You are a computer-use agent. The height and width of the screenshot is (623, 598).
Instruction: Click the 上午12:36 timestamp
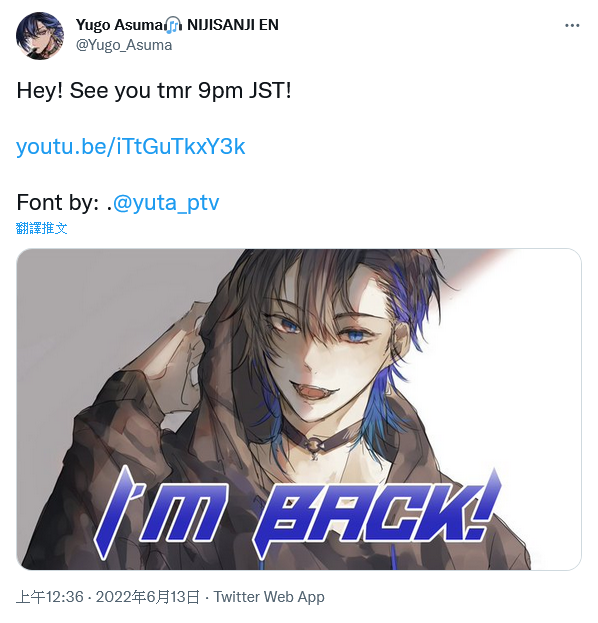[50, 597]
